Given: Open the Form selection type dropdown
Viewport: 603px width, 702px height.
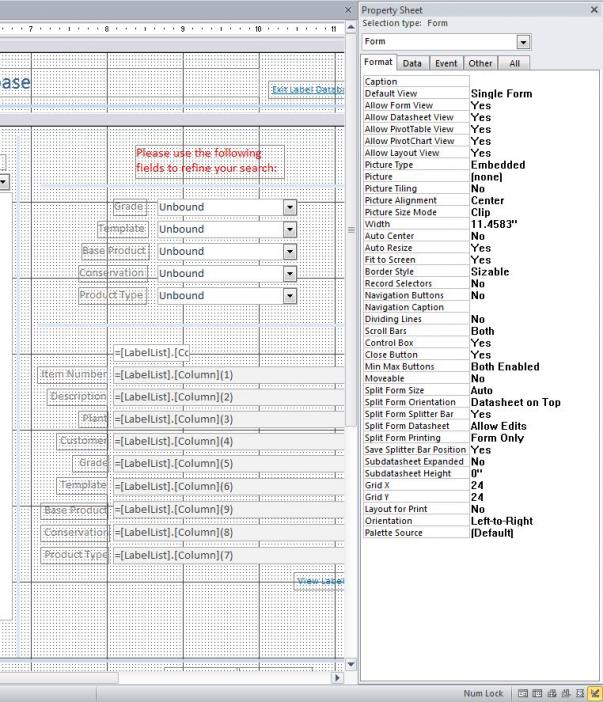Looking at the screenshot, I should point(523,42).
